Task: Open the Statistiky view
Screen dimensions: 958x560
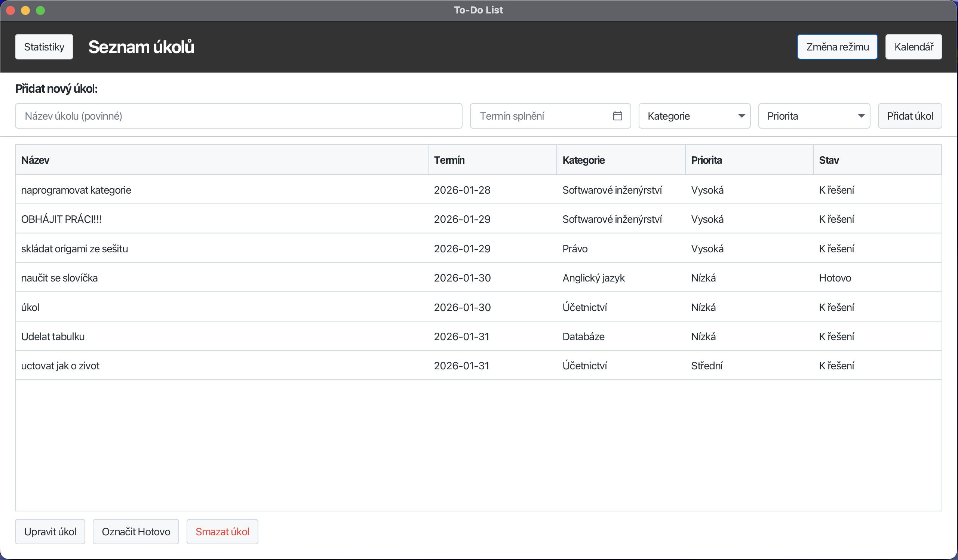Action: 44,47
